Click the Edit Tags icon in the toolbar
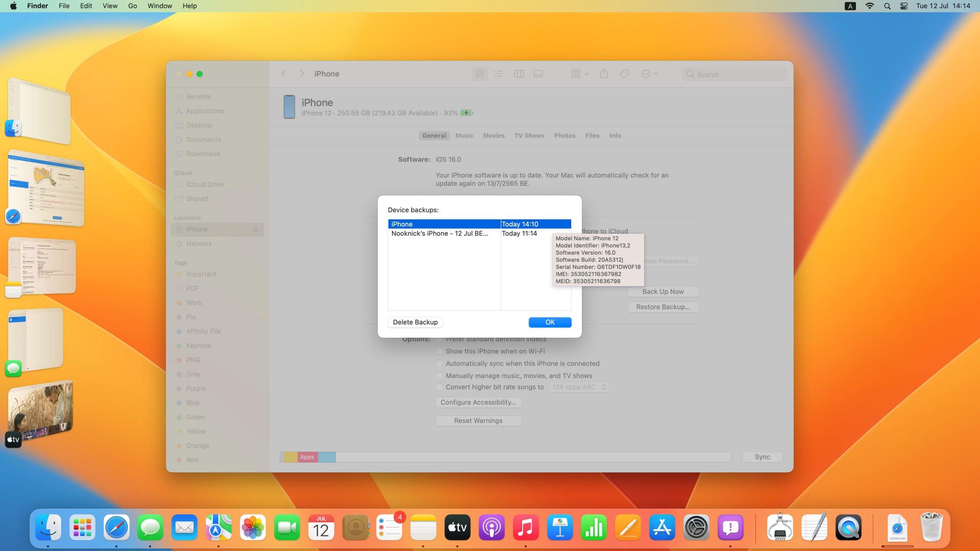 (x=624, y=74)
